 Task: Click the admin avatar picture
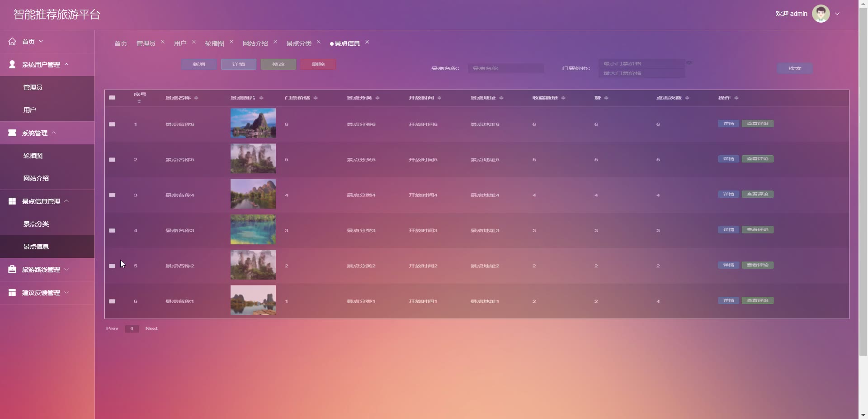[821, 14]
